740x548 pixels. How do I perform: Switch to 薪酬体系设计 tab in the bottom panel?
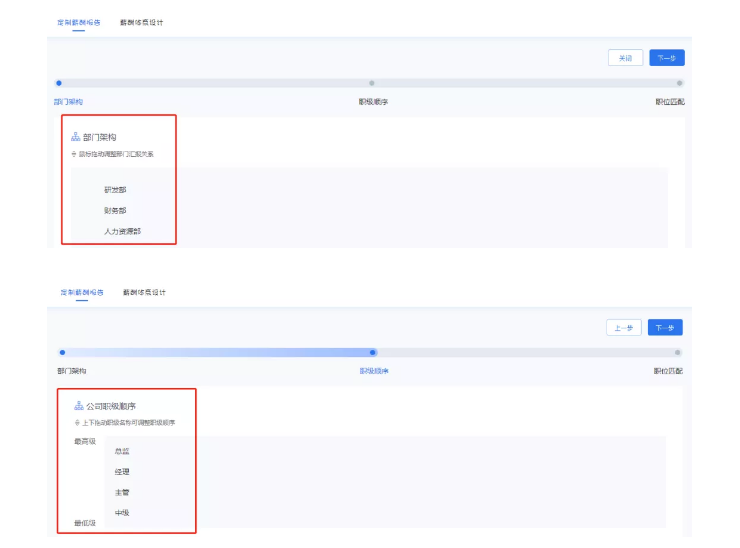pos(144,292)
